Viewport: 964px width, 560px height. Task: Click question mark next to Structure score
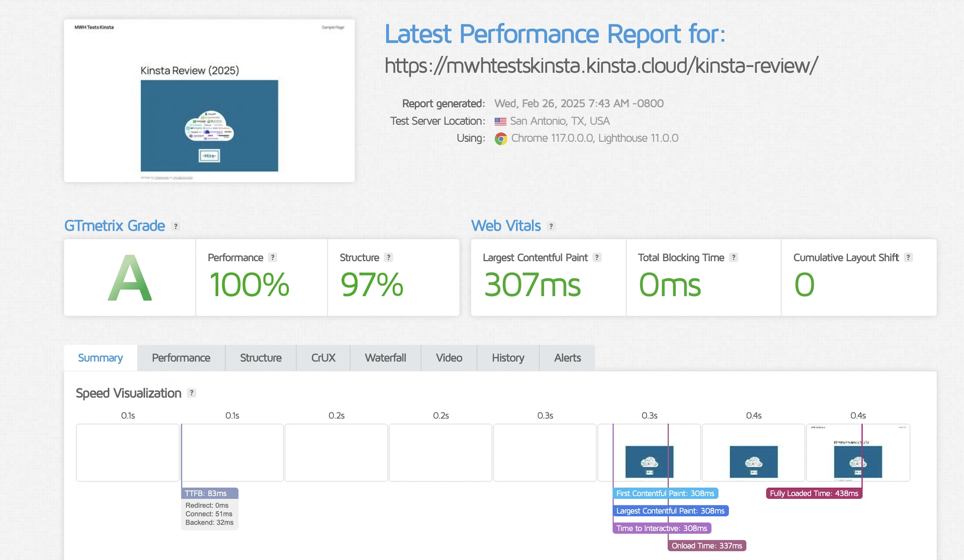point(388,258)
